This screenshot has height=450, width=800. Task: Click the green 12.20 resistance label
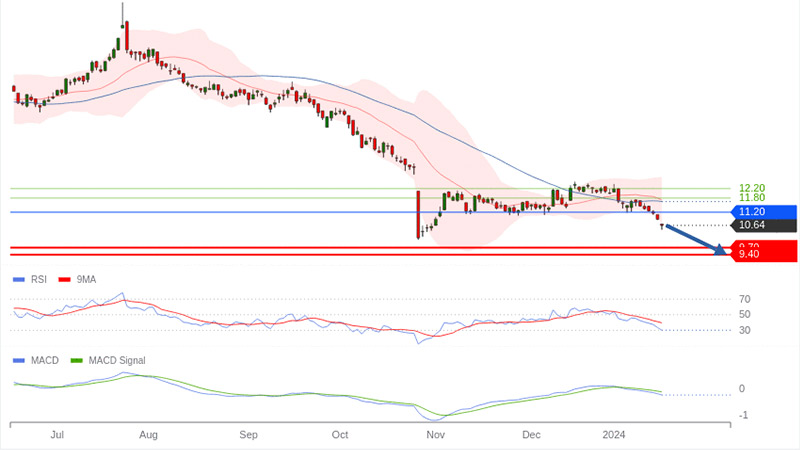click(x=751, y=188)
